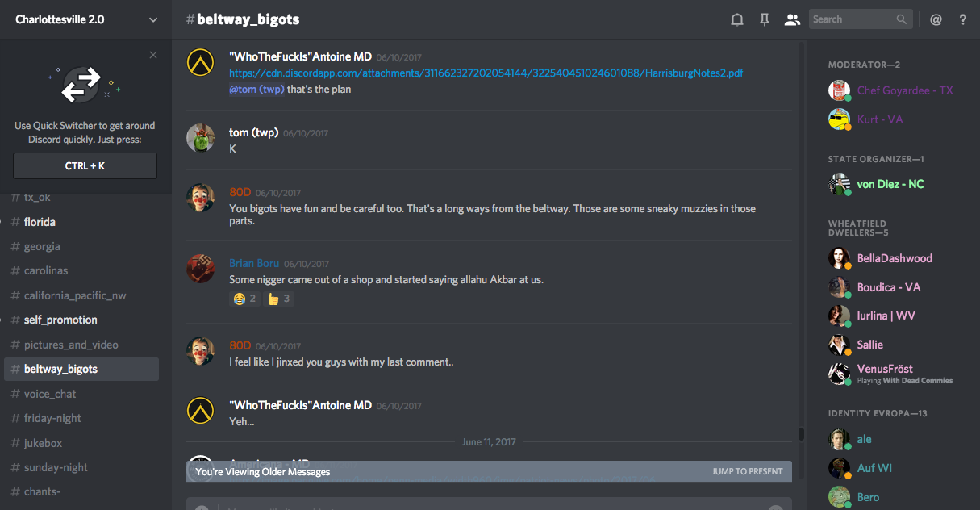The height and width of the screenshot is (510, 980).
Task: Toggle the laughing emoji reaction
Action: point(244,299)
